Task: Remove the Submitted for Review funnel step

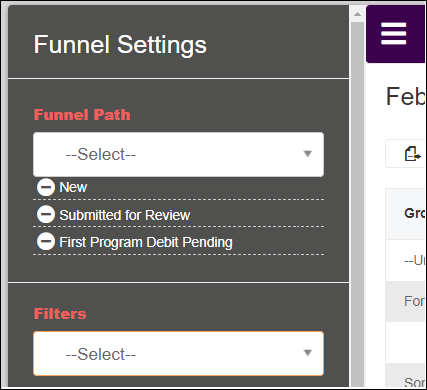Action: point(46,214)
